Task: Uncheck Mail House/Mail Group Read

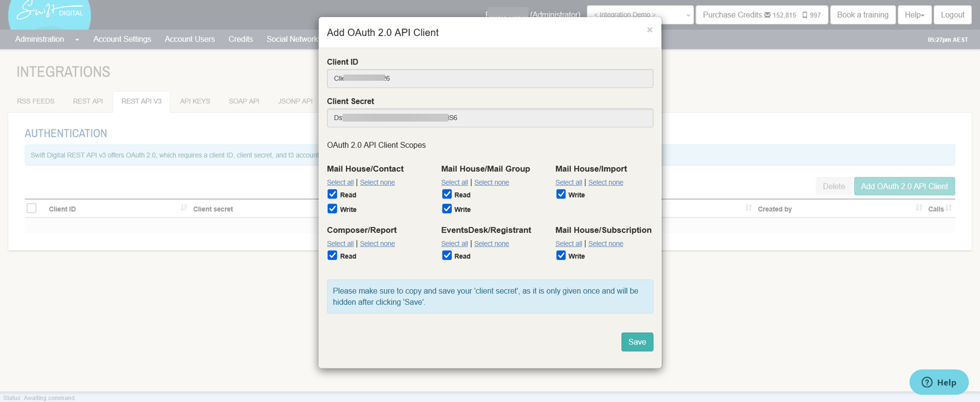Action: [447, 194]
